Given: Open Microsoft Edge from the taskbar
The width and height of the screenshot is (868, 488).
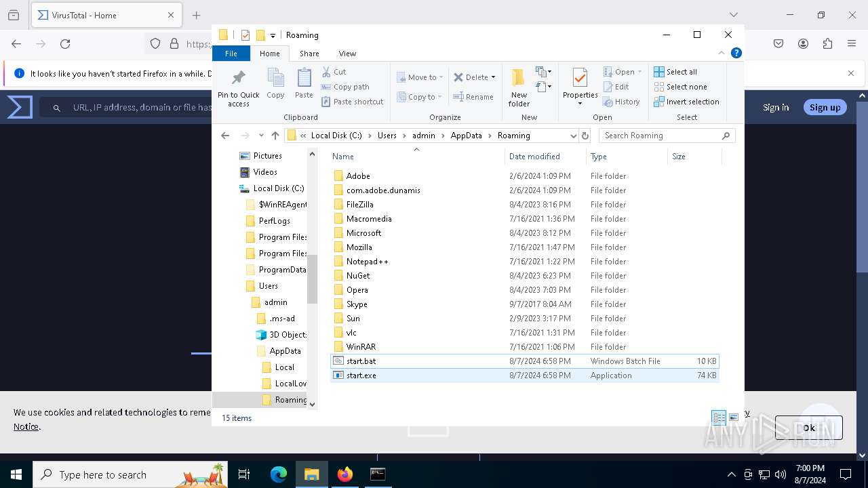Looking at the screenshot, I should point(279,474).
